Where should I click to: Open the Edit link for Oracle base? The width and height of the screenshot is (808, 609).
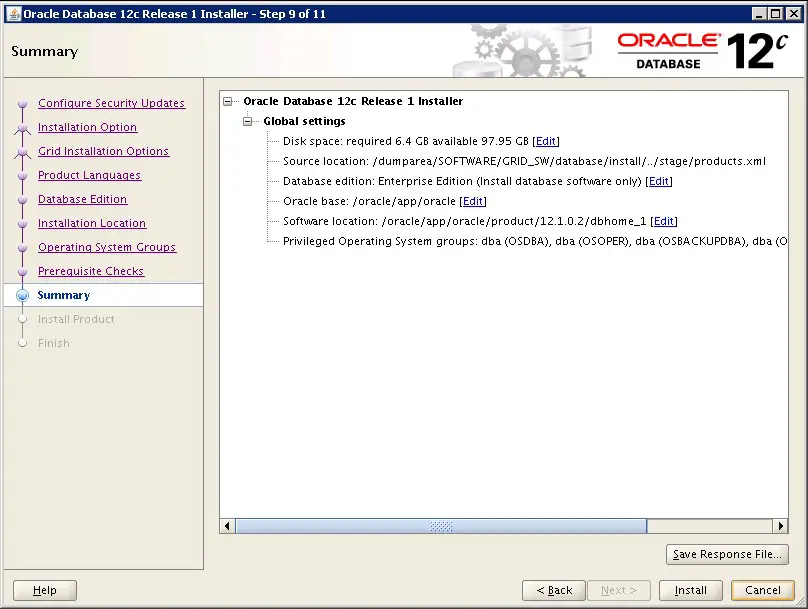[473, 201]
